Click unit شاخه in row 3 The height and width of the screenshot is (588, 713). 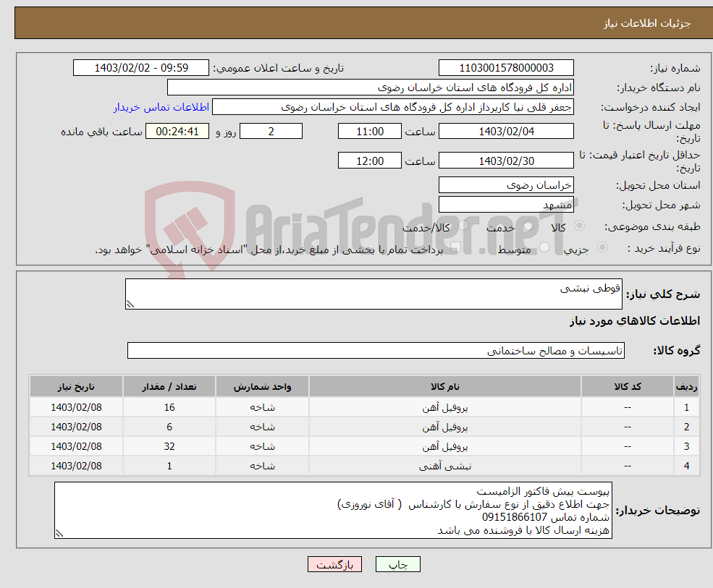coord(262,447)
